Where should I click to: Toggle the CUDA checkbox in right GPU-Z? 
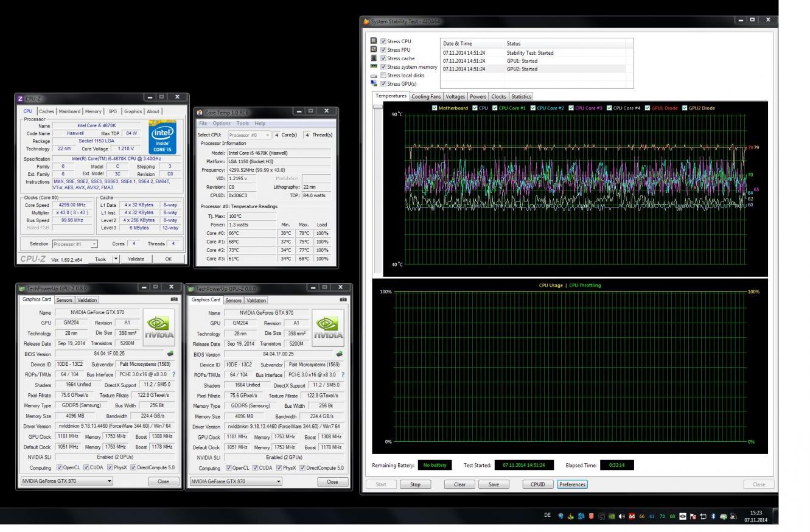[256, 468]
